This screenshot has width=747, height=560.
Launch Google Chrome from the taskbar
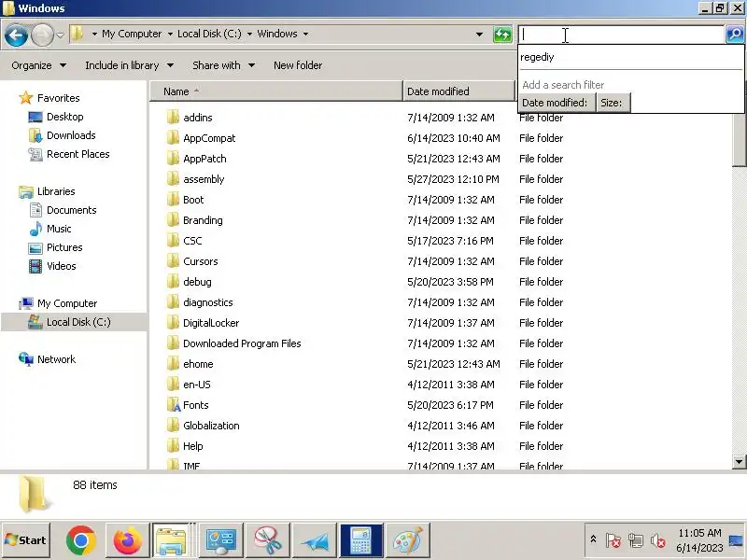[81, 540]
